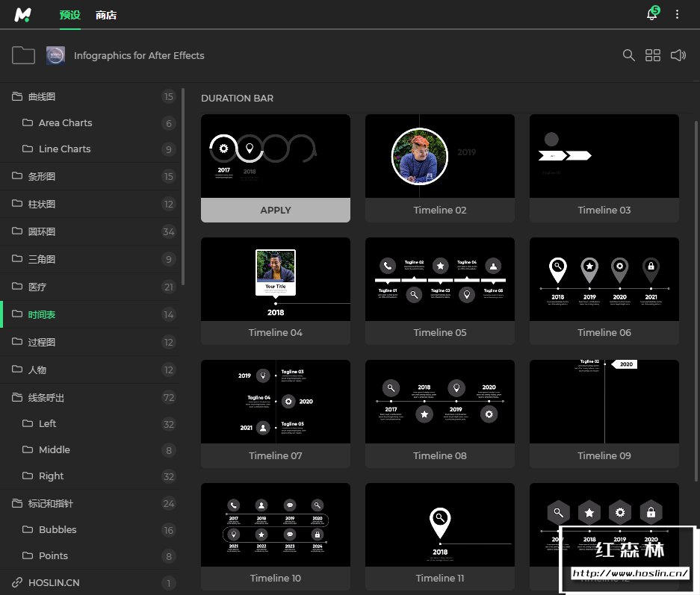Select the 时间表 category

pyautogui.click(x=90, y=314)
